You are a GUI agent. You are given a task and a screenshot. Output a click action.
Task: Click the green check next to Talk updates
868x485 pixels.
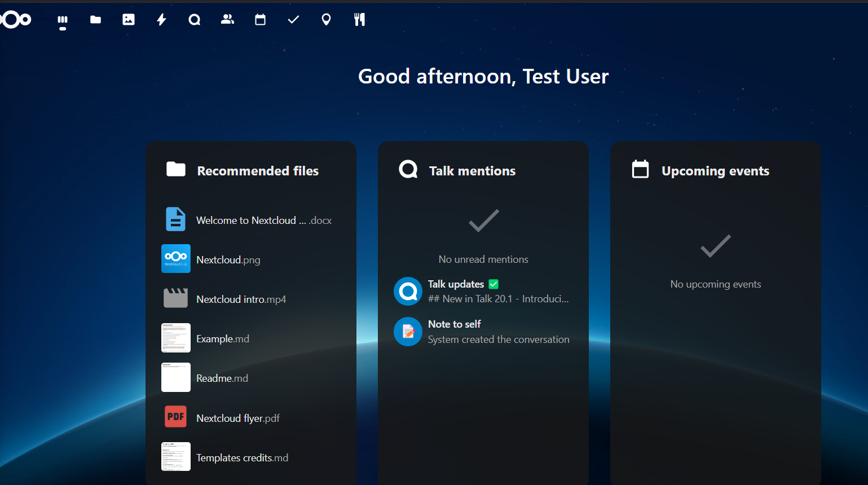pyautogui.click(x=494, y=284)
